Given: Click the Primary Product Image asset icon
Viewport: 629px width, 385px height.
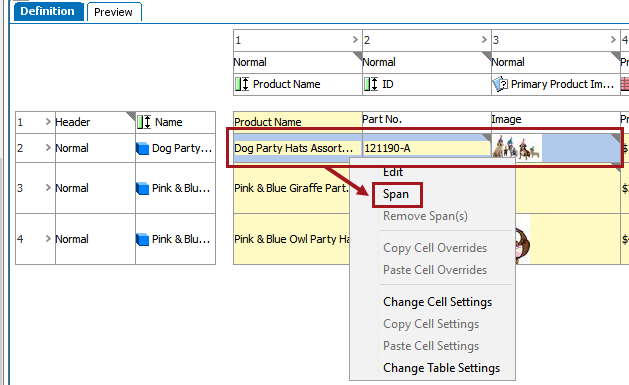Looking at the screenshot, I should (500, 84).
